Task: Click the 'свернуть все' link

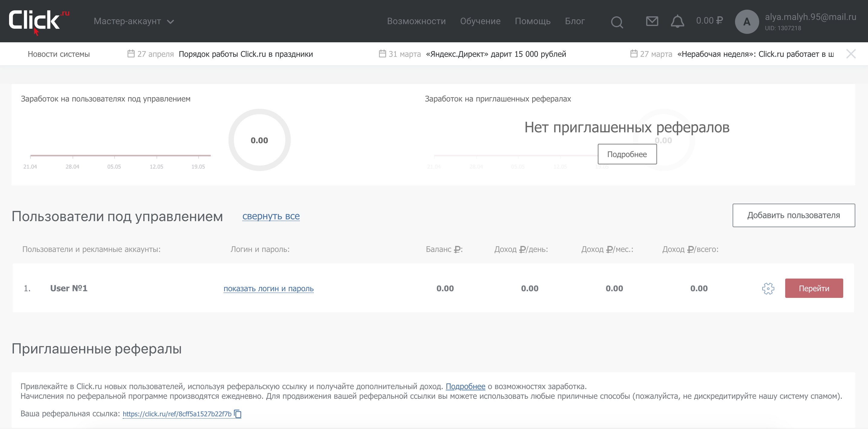Action: point(271,216)
